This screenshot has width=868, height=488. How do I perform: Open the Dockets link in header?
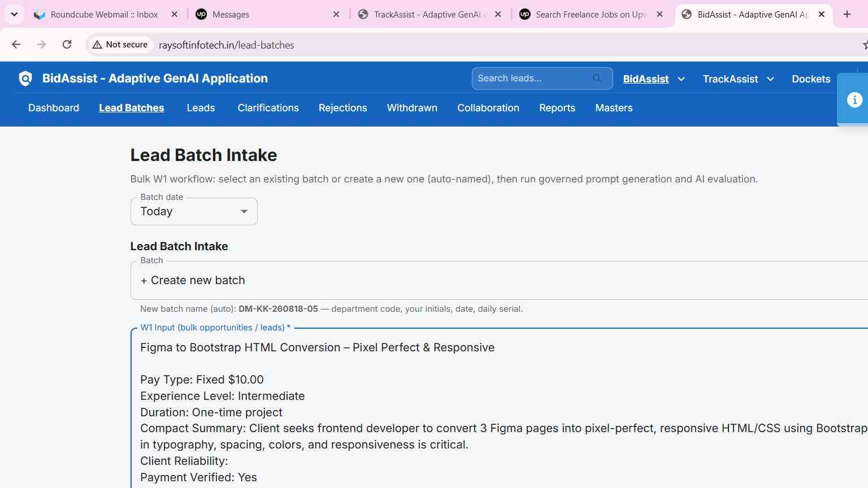(811, 79)
